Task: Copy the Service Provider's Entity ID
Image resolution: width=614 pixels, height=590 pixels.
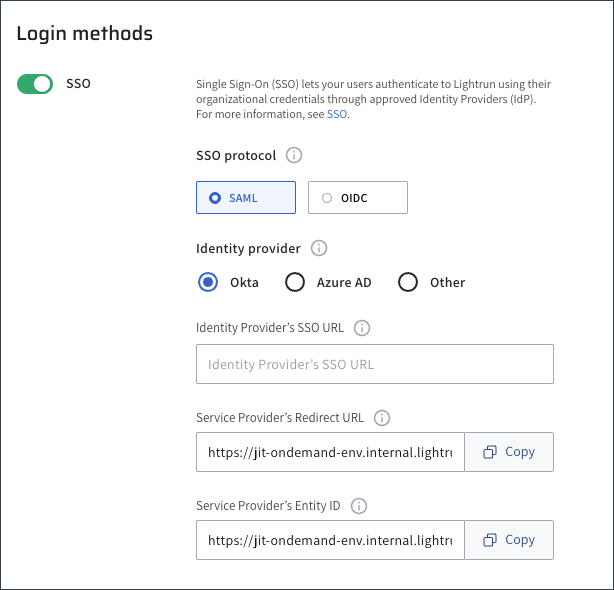Action: coord(509,540)
